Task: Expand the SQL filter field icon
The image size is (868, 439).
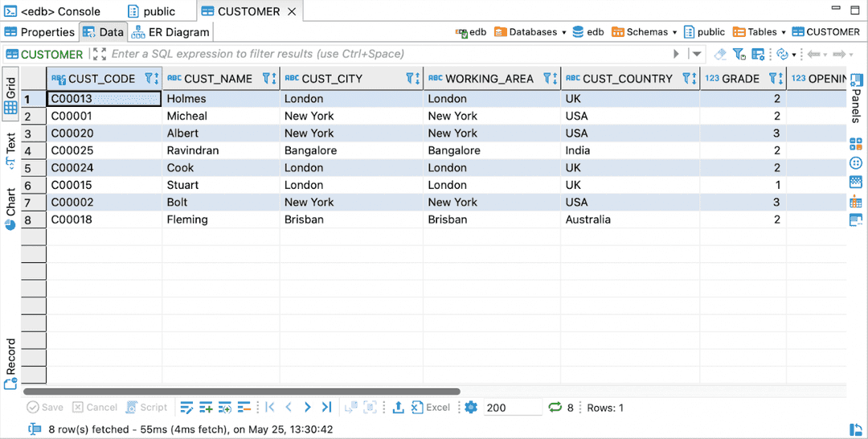Action: tap(100, 54)
